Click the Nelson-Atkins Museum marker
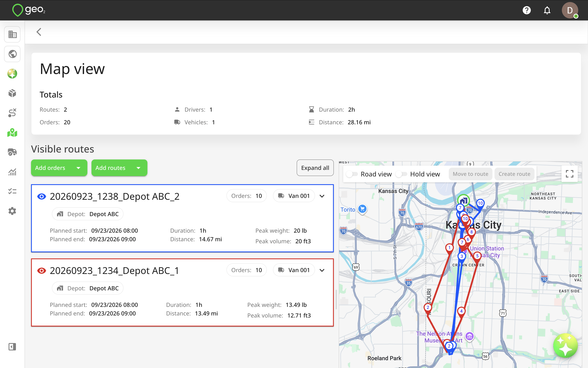Viewport: 588px width, 368px height. pos(469,337)
